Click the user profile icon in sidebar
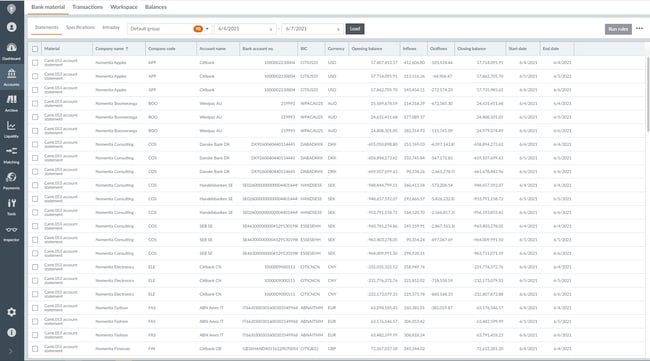 (x=12, y=27)
